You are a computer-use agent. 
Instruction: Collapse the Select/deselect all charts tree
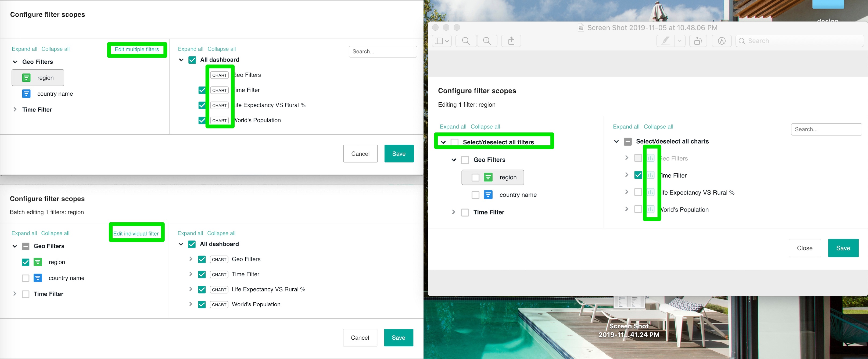(x=616, y=142)
